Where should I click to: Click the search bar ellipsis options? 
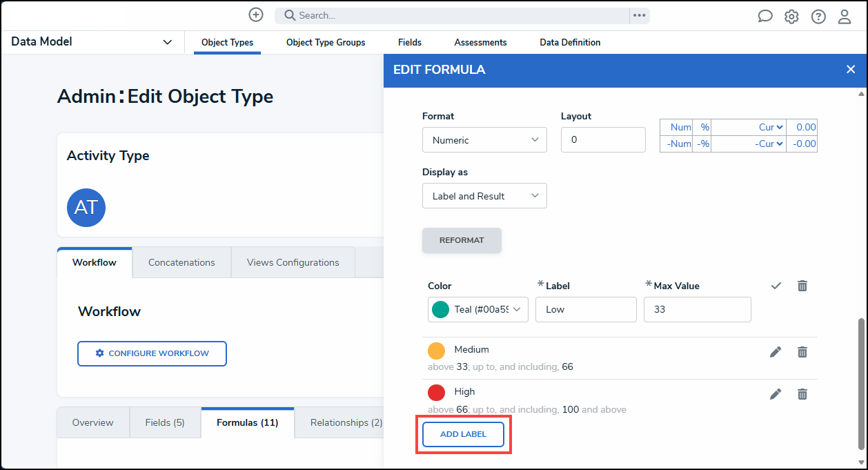tap(640, 15)
